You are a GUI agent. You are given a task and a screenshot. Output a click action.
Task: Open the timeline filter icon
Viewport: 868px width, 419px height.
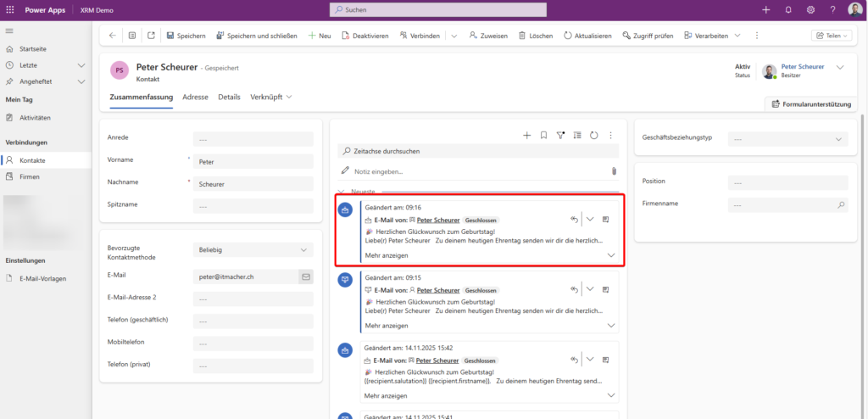[x=560, y=135]
